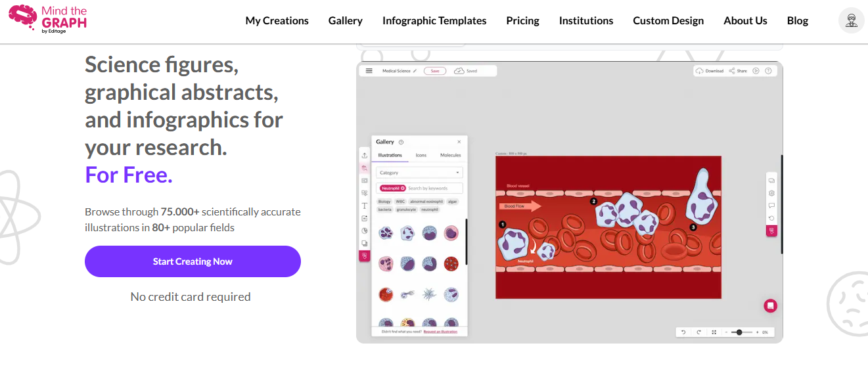
Task: Click the upload icon in the left sidebar
Action: click(x=365, y=156)
